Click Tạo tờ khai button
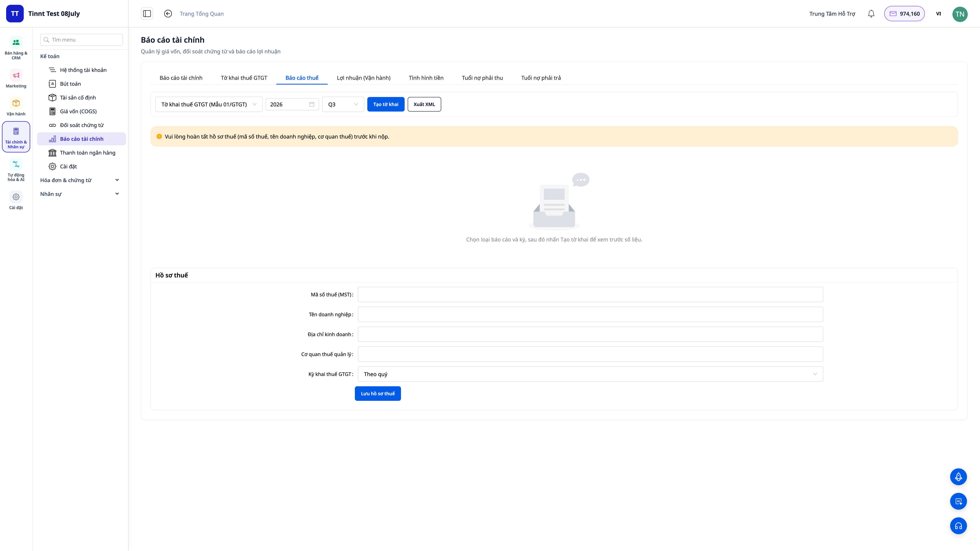This screenshot has height=551, width=980. 386,104
